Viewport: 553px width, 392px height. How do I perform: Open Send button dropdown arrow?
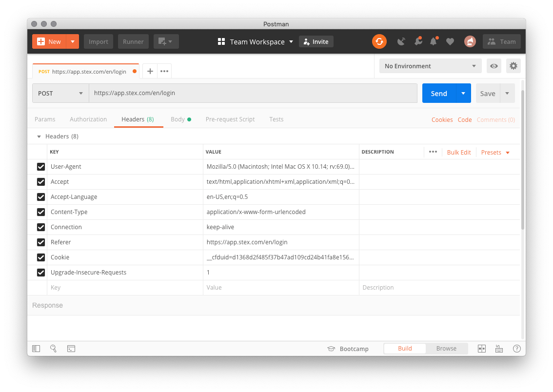point(463,94)
